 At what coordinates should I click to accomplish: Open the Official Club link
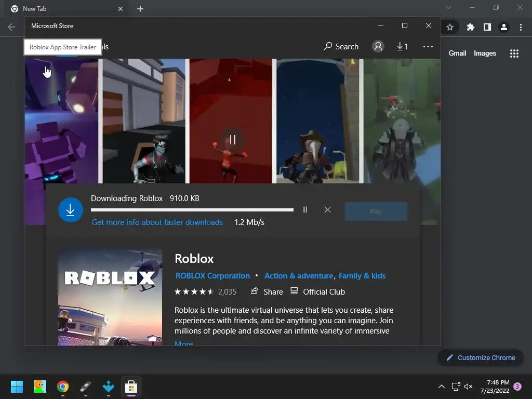coord(317,292)
